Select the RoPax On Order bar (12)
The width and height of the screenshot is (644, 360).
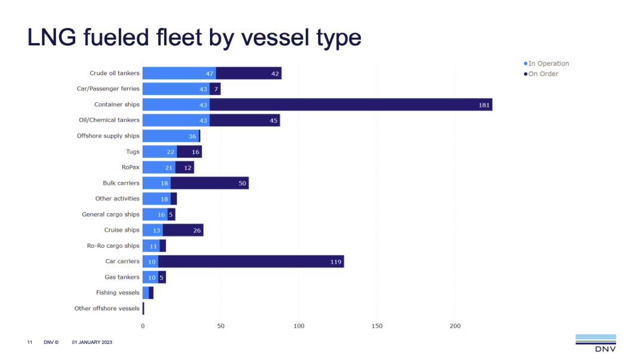point(184,168)
